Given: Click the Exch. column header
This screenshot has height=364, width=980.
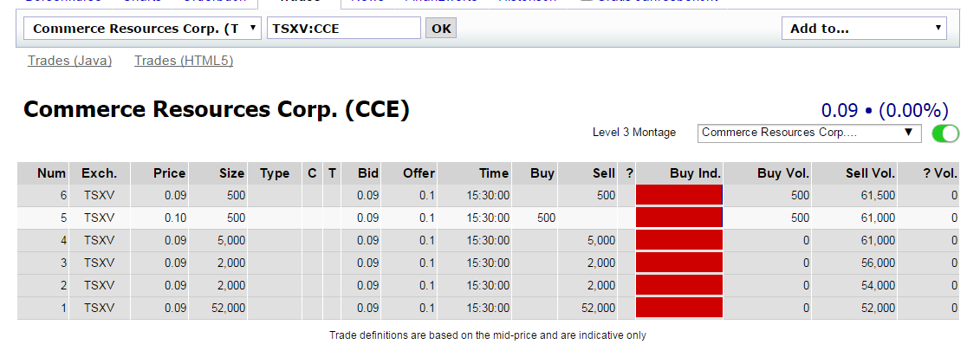Looking at the screenshot, I should coord(99,173).
